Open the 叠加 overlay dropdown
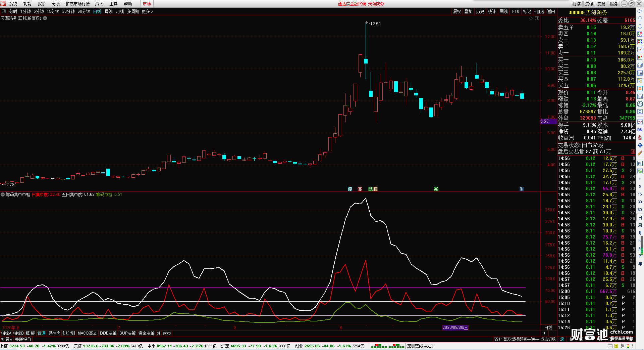Viewport: 644px width, 350px height. tap(469, 11)
